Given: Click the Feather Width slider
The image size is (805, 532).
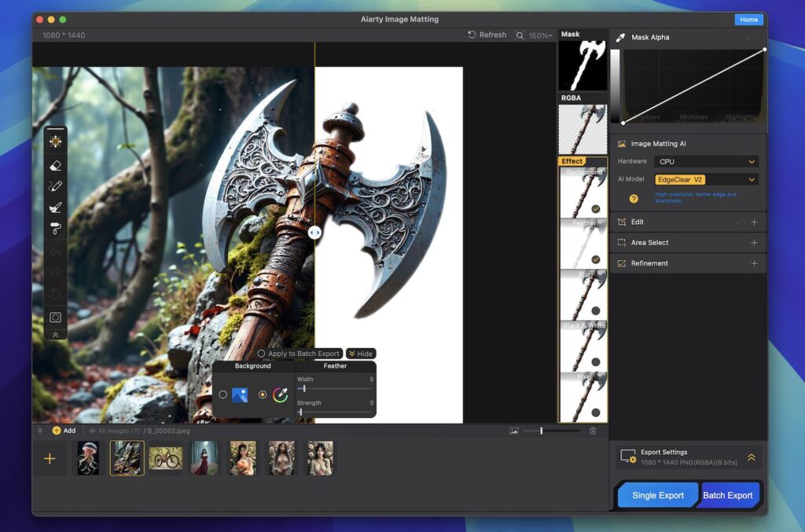Looking at the screenshot, I should point(335,389).
